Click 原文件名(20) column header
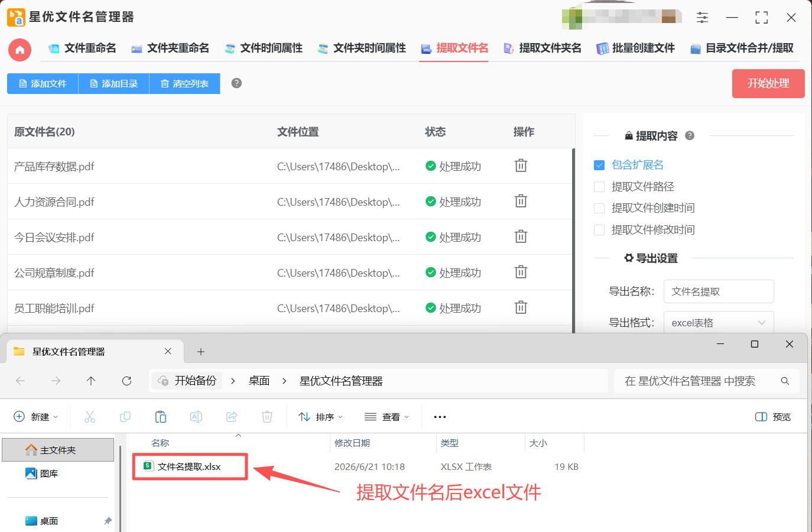This screenshot has width=812, height=532. click(44, 132)
